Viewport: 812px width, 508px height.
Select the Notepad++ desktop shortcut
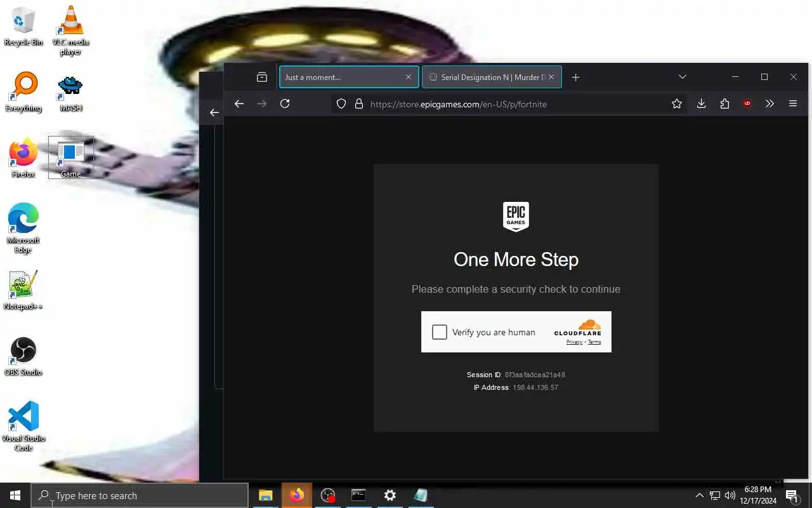pyautogui.click(x=23, y=290)
